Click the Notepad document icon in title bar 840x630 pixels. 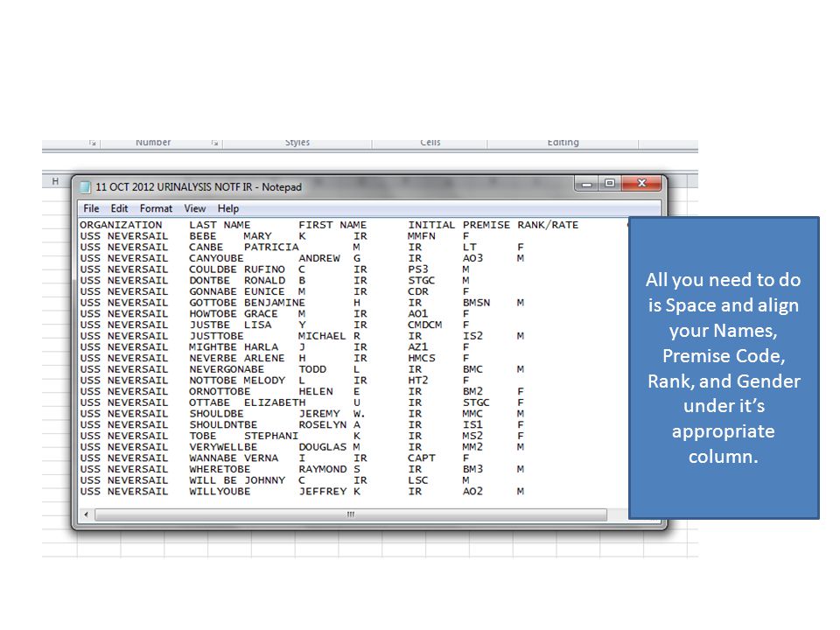coord(85,187)
